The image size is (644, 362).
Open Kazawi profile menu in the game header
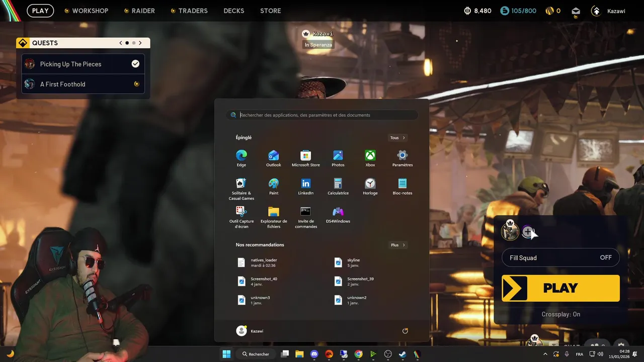click(x=609, y=11)
